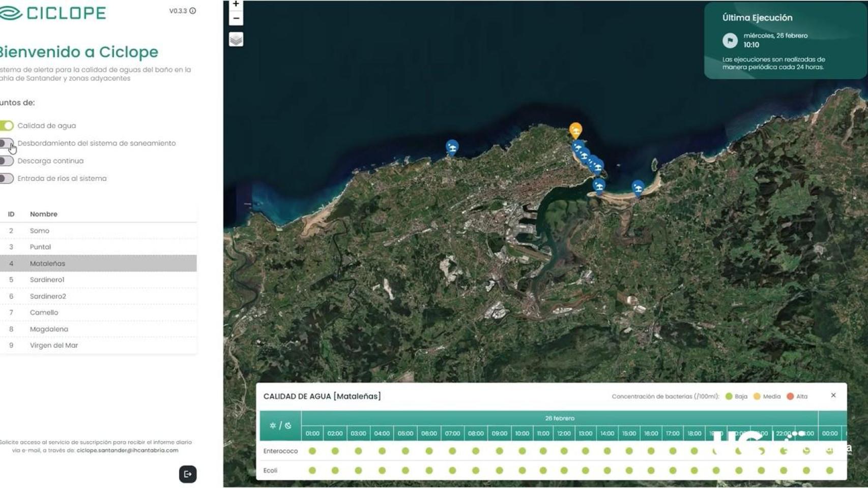Click the weather/time mode selector in chart header

280,425
